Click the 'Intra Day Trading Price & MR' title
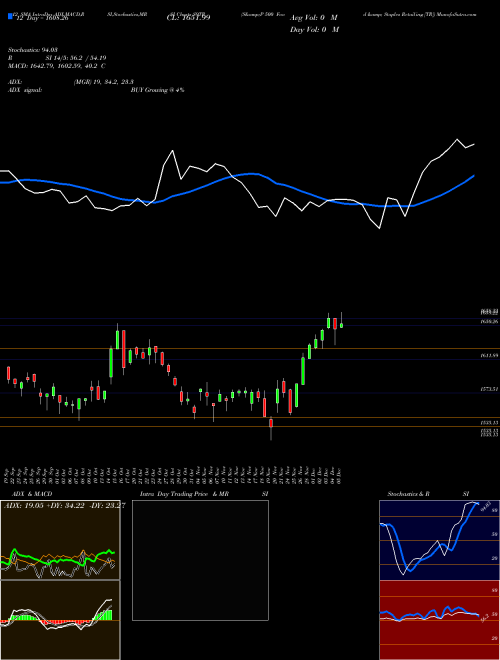 pyautogui.click(x=184, y=494)
